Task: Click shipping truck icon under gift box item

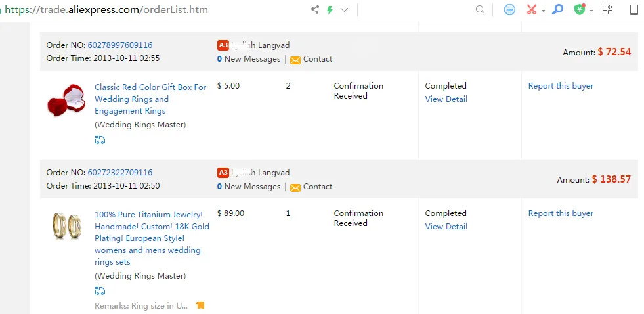Action: click(x=100, y=140)
